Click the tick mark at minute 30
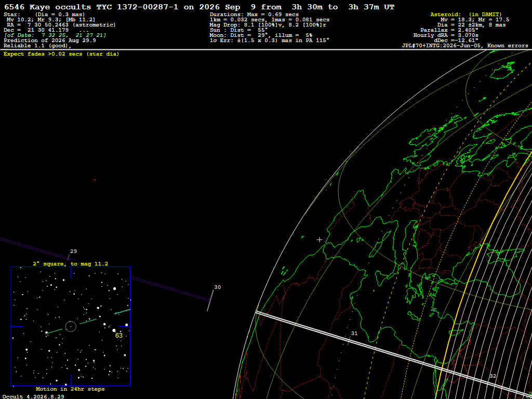The height and width of the screenshot is (399, 532). 210,301
